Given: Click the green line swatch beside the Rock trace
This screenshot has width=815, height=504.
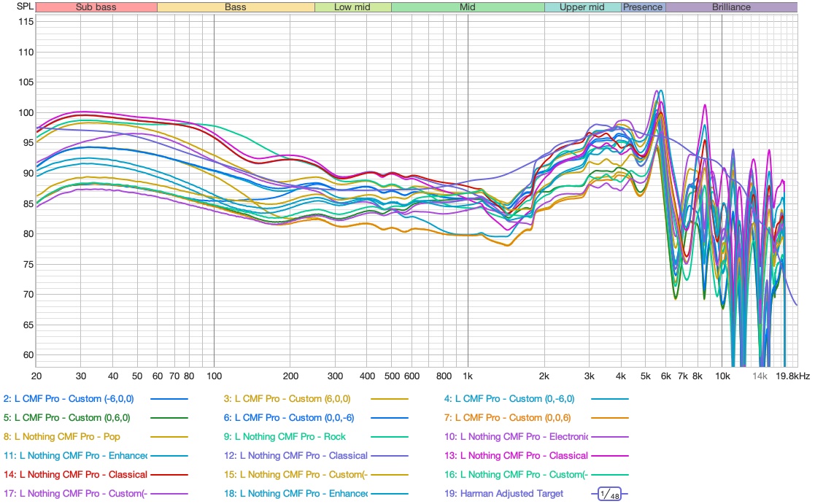Looking at the screenshot, I should 390,437.
